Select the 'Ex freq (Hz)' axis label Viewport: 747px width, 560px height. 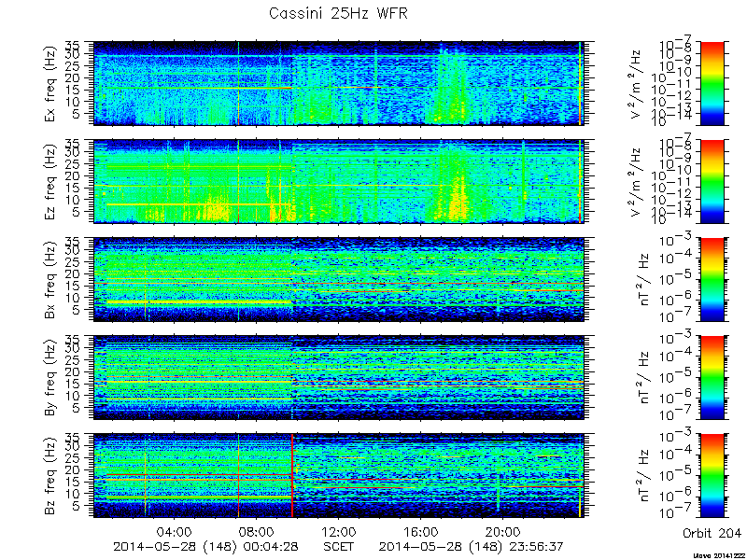pos(50,84)
